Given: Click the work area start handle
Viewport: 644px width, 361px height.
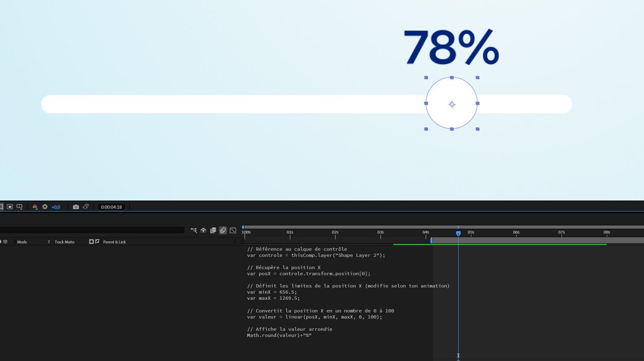Looking at the screenshot, I should pyautogui.click(x=431, y=240).
